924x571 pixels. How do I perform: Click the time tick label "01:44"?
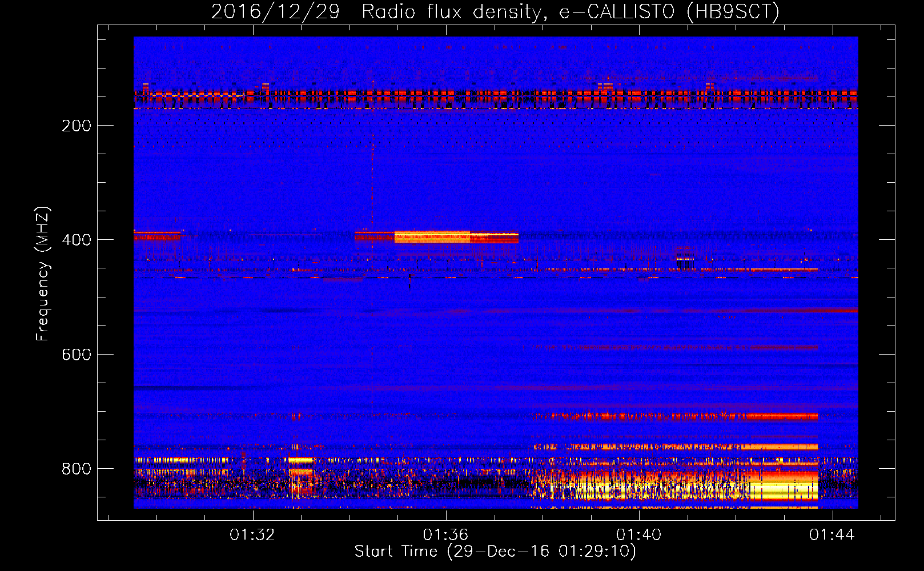832,535
